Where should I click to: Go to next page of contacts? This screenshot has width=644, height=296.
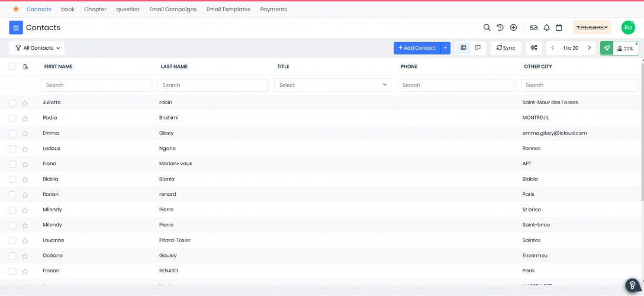point(589,48)
